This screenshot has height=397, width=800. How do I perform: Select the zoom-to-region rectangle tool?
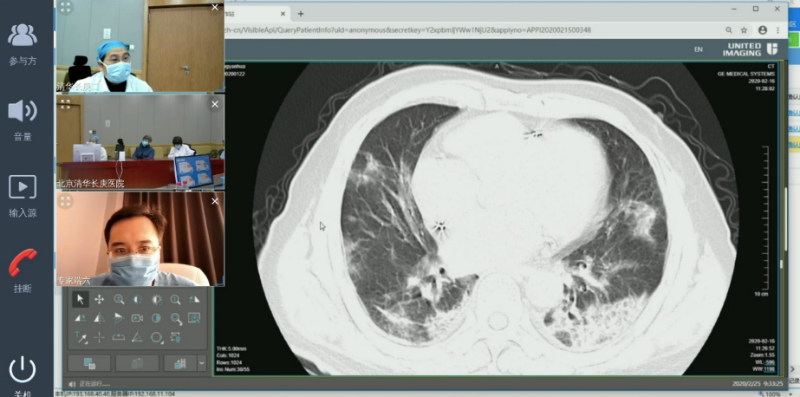194,318
